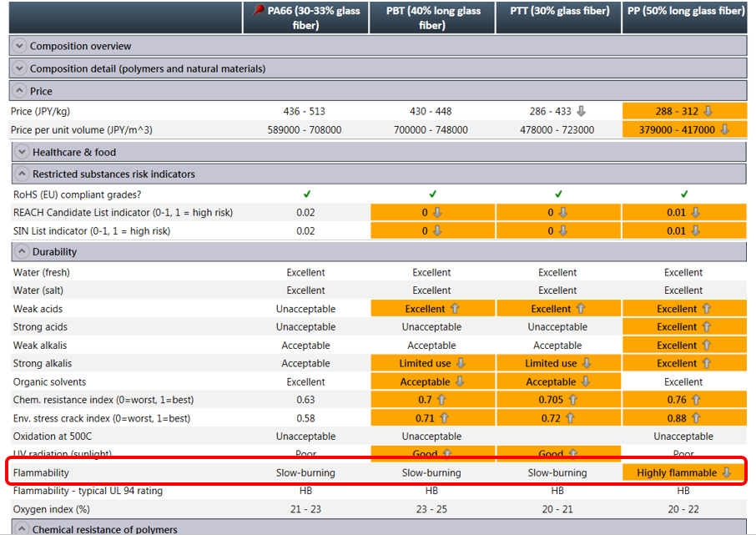Click PA66 price value '436 - 513'
Screen dimensions: 756x535
point(305,112)
